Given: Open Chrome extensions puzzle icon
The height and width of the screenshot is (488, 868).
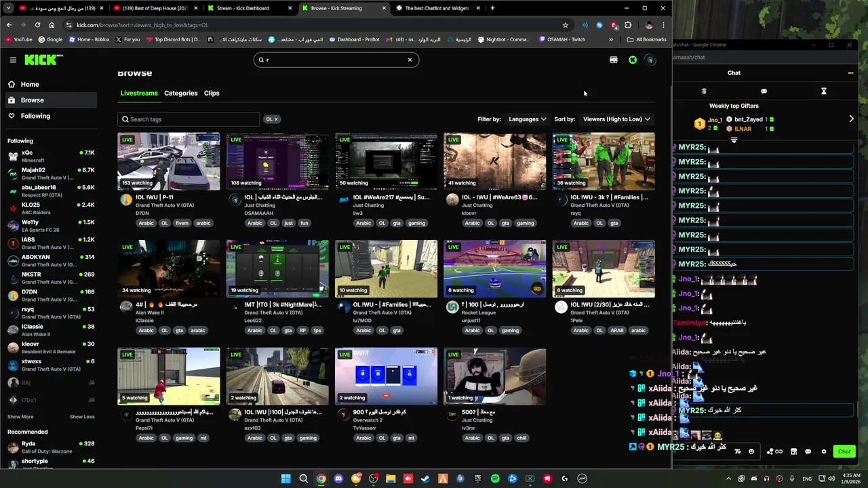Looking at the screenshot, I should 628,25.
